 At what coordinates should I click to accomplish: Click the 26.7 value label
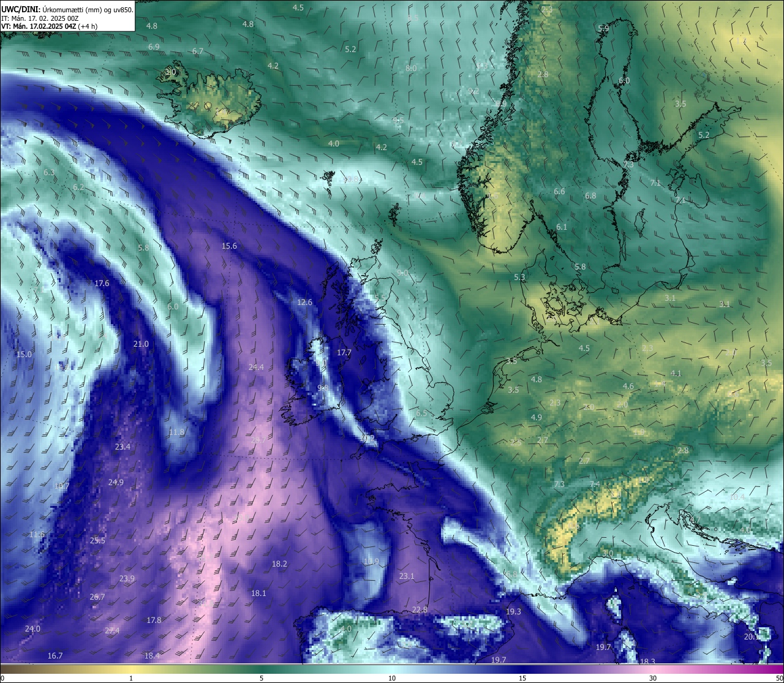[x=97, y=597]
